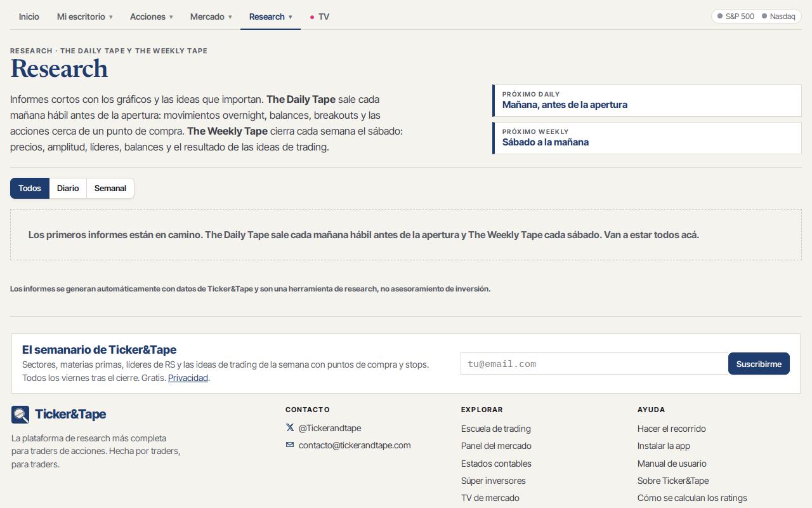This screenshot has height=508, width=812.
Task: Open the Manual de usuario link
Action: pos(672,464)
